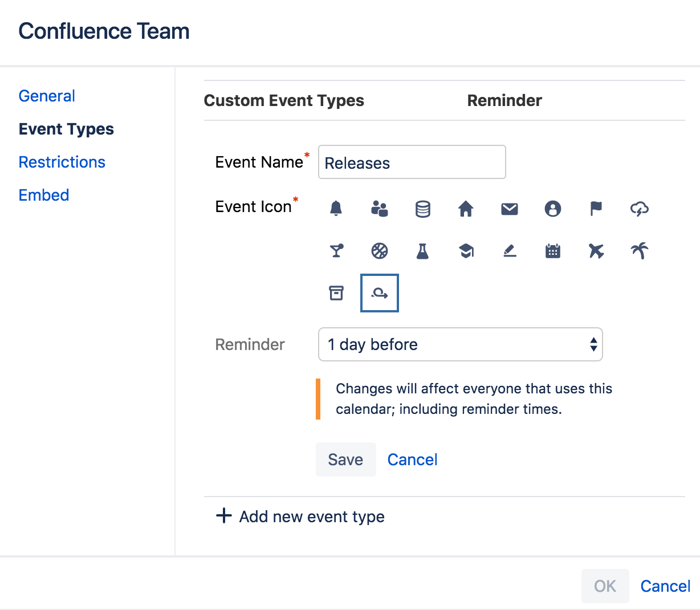Open the Reminder time dropdown
The height and width of the screenshot is (610, 700).
click(x=460, y=344)
